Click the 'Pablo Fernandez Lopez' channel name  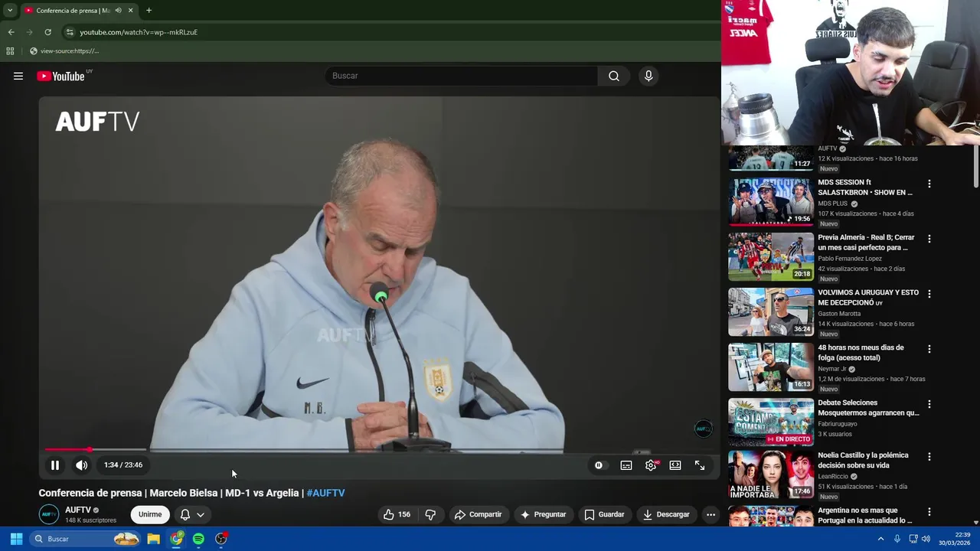(850, 259)
